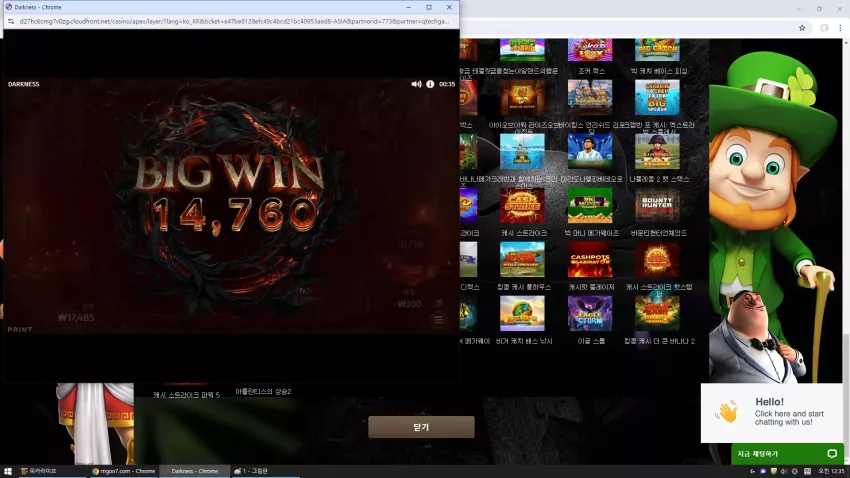Open the Hello chat popup
This screenshot has width=850, height=478.
[771, 413]
